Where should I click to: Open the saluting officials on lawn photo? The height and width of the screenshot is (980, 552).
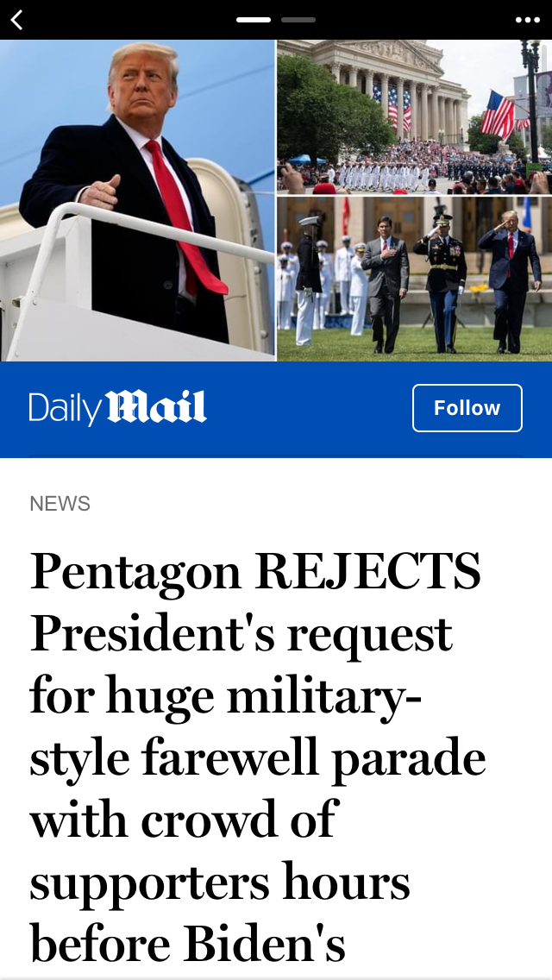[x=415, y=279]
